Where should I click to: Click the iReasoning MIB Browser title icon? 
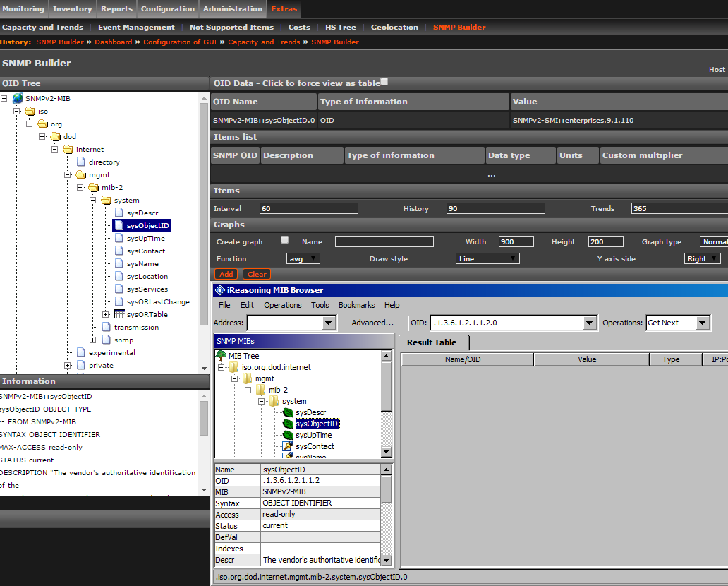pos(219,290)
